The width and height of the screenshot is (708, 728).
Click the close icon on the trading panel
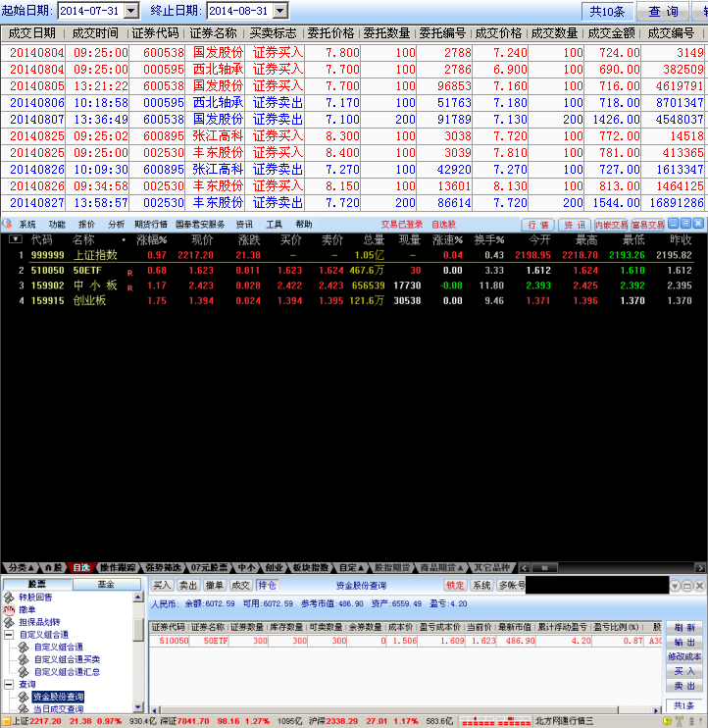[x=699, y=585]
